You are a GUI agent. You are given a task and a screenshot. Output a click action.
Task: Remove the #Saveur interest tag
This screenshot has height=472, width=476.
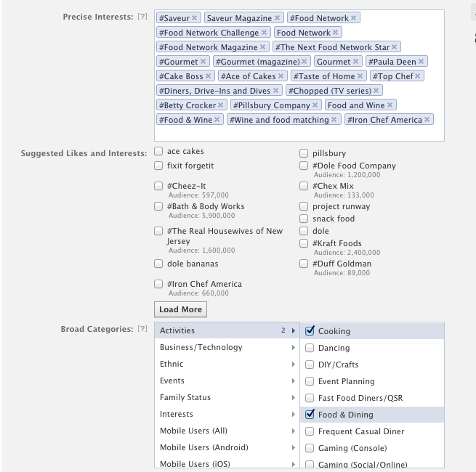(x=194, y=18)
